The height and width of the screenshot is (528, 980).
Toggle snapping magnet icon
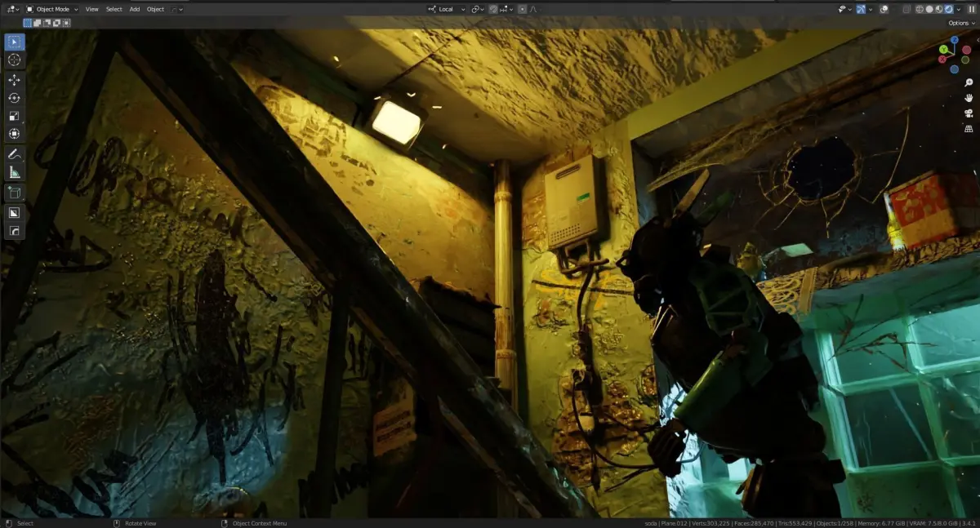click(x=492, y=9)
